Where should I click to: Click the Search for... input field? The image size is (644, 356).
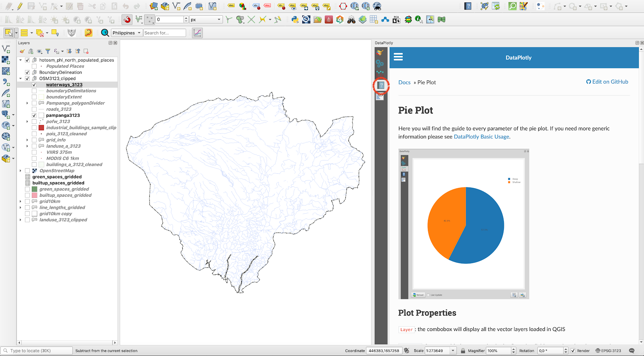pyautogui.click(x=165, y=33)
